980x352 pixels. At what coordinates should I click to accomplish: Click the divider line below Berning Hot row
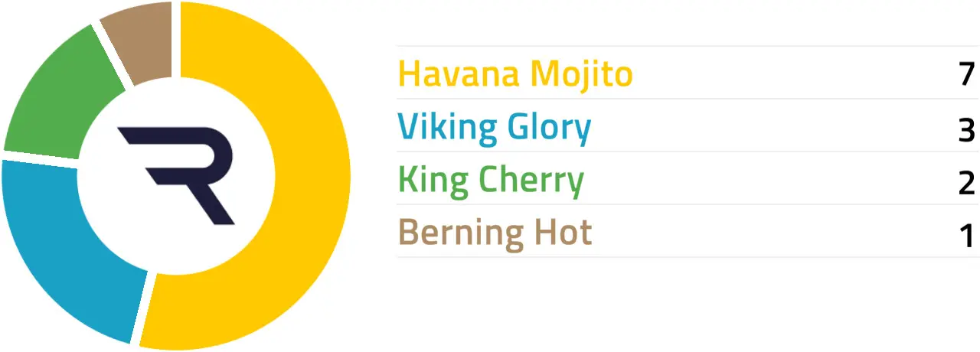(688, 257)
